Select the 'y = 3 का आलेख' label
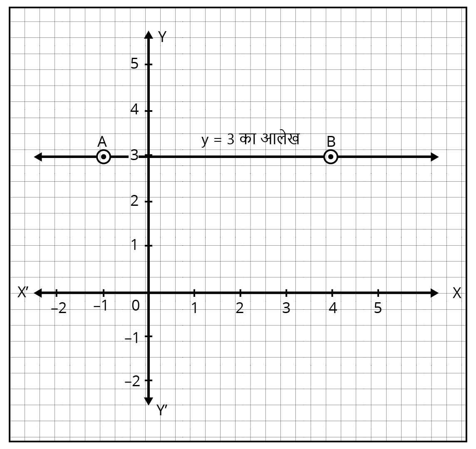 click(x=250, y=140)
